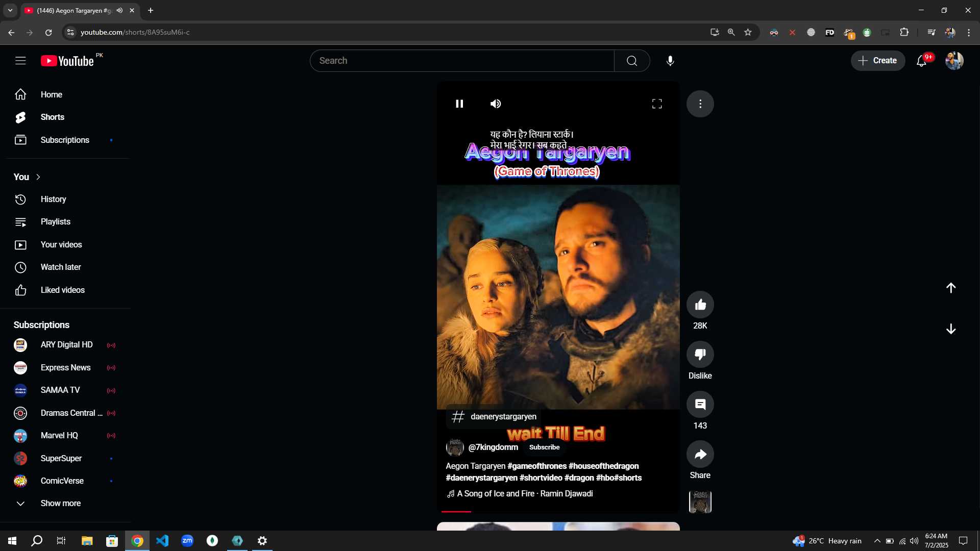
Task: Open the account avatar menu
Action: click(954, 61)
